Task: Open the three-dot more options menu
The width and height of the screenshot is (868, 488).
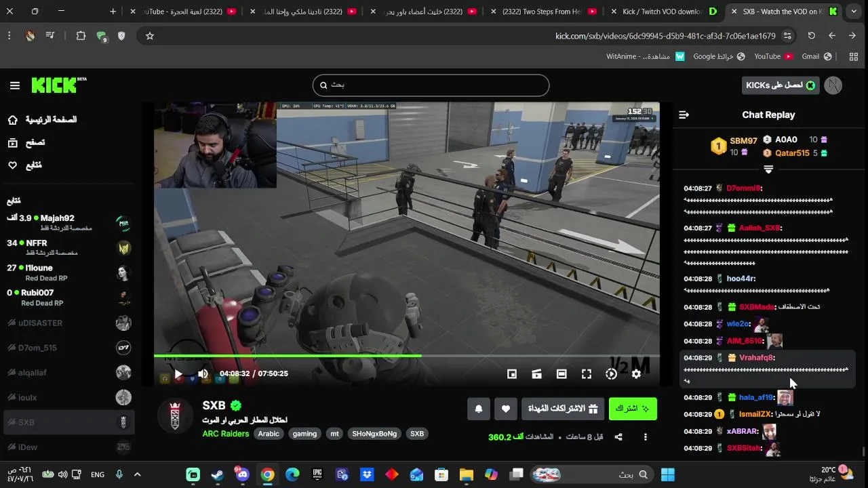Action: tap(646, 437)
